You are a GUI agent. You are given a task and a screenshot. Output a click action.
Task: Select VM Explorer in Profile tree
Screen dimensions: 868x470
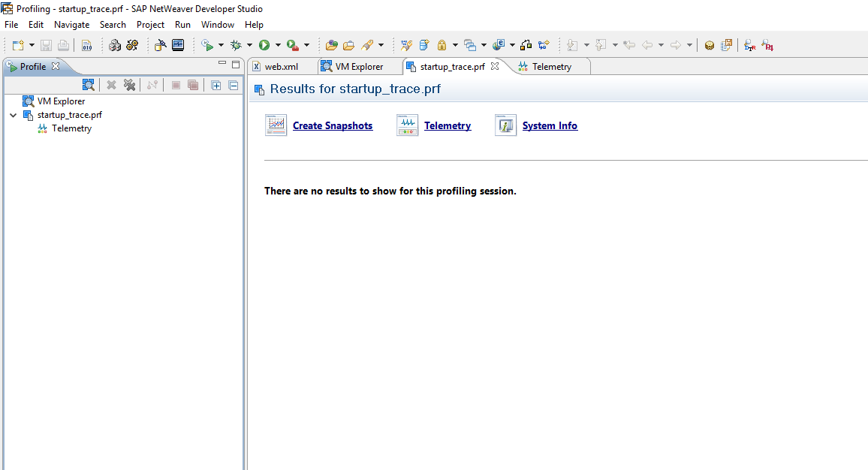click(61, 101)
